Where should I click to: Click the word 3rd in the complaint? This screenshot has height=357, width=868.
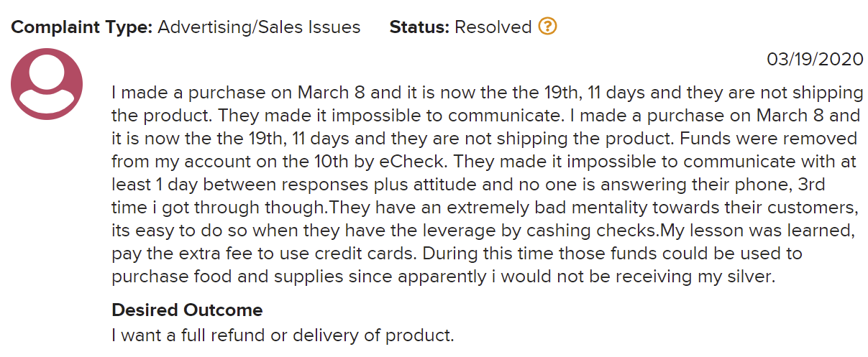[x=810, y=184]
